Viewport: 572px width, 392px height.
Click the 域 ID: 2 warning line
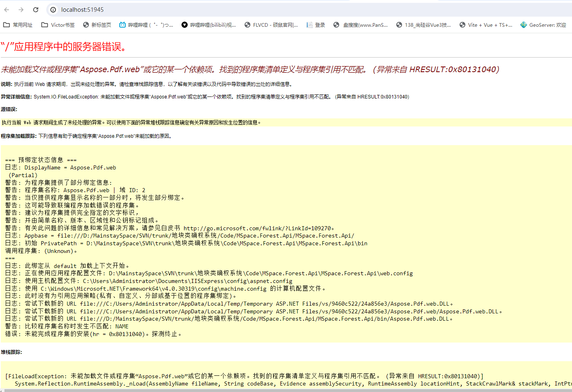click(x=75, y=190)
